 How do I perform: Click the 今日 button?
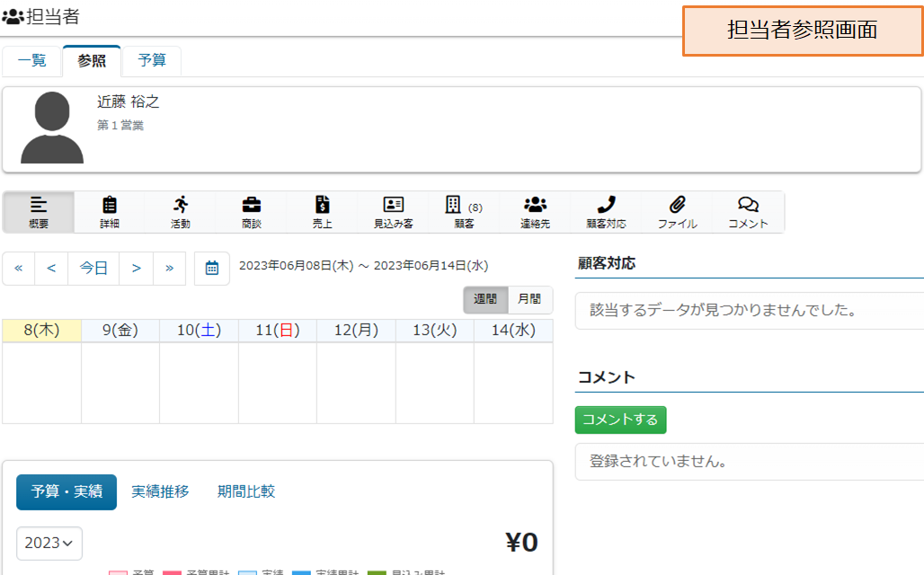[93, 269]
